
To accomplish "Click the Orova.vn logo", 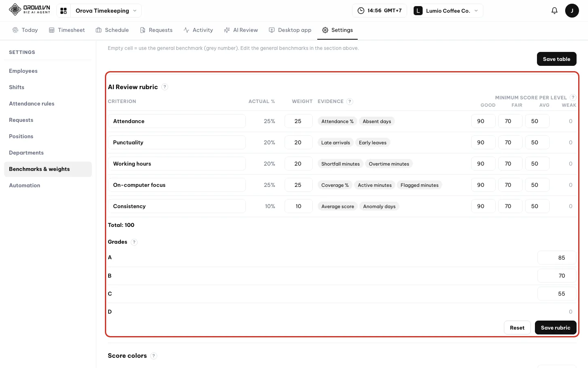I will pos(29,9).
